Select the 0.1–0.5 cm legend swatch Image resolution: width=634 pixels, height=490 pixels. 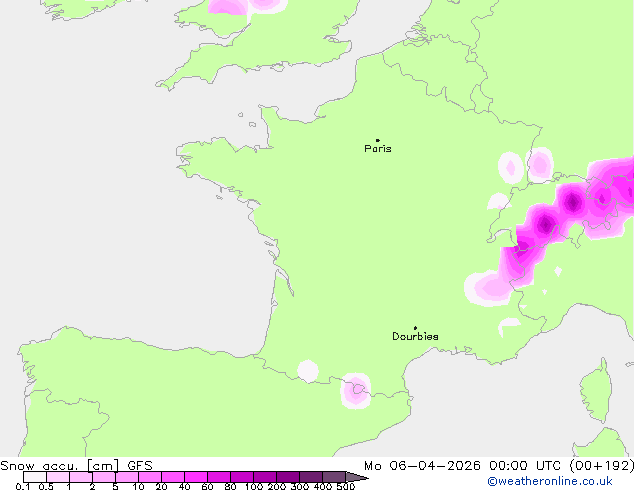point(35,477)
